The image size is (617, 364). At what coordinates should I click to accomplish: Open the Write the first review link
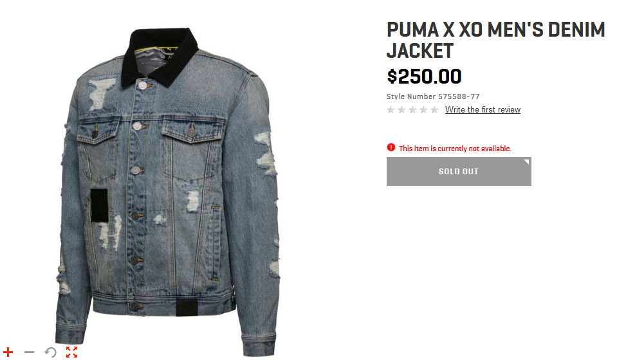point(483,110)
